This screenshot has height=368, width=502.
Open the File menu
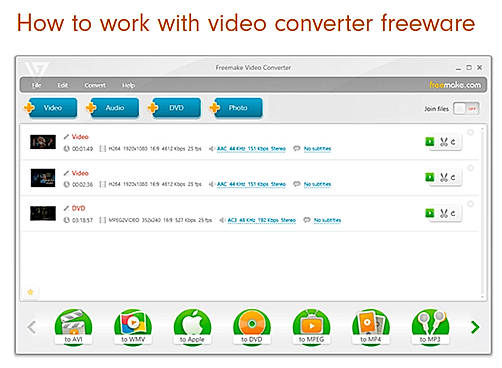click(36, 85)
